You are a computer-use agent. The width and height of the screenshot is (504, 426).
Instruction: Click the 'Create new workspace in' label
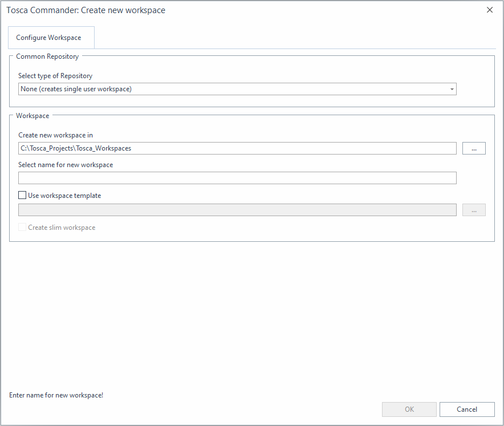coord(55,135)
